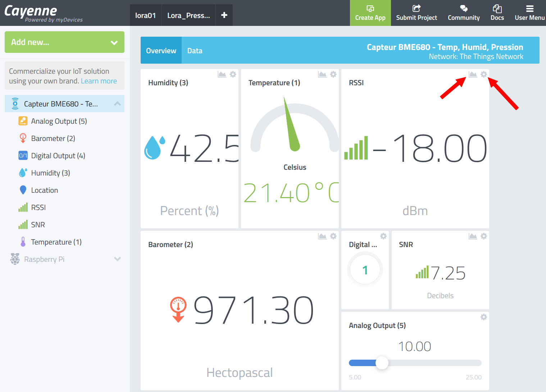Click the 10.00 analog output value
The height and width of the screenshot is (392, 546).
pyautogui.click(x=415, y=346)
